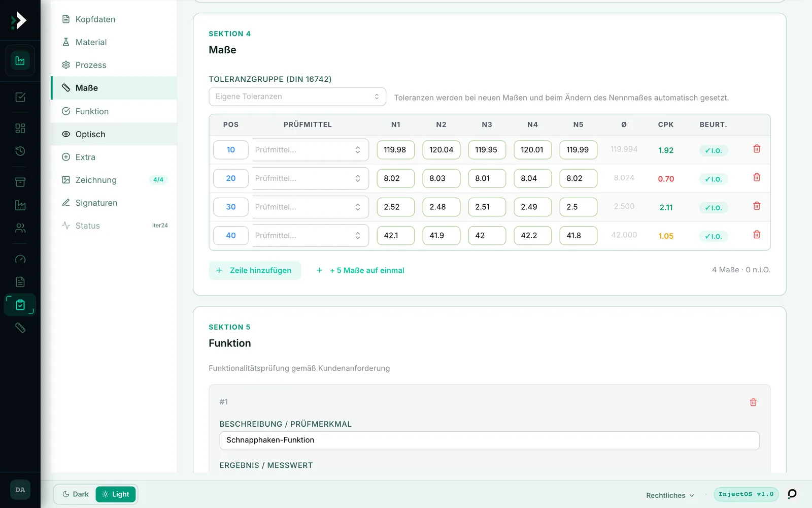This screenshot has height=508, width=812.
Task: Edit position field 40
Action: tap(231, 235)
